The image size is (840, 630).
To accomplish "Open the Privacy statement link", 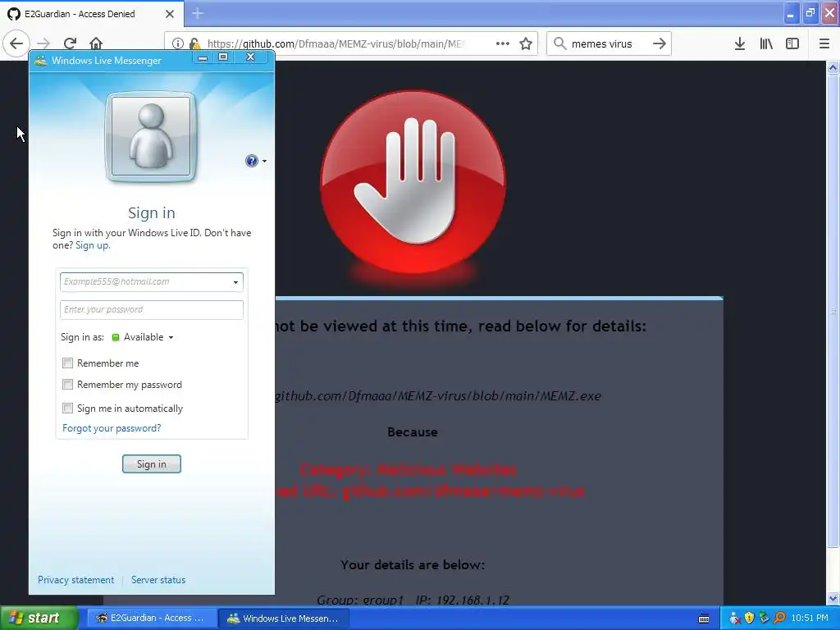I will click(75, 580).
